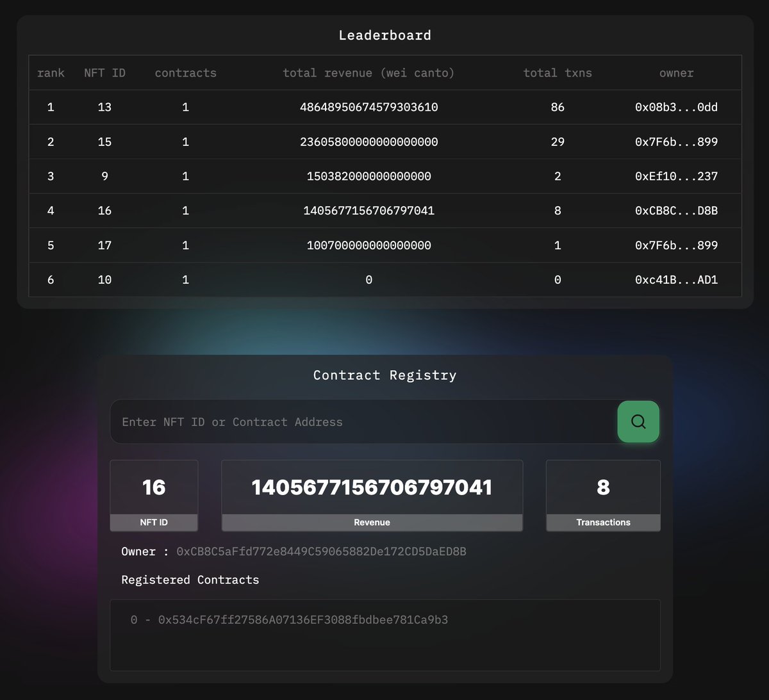Click the NFT ID 16 stat card
Screen dimensions: 769x700
click(x=154, y=496)
